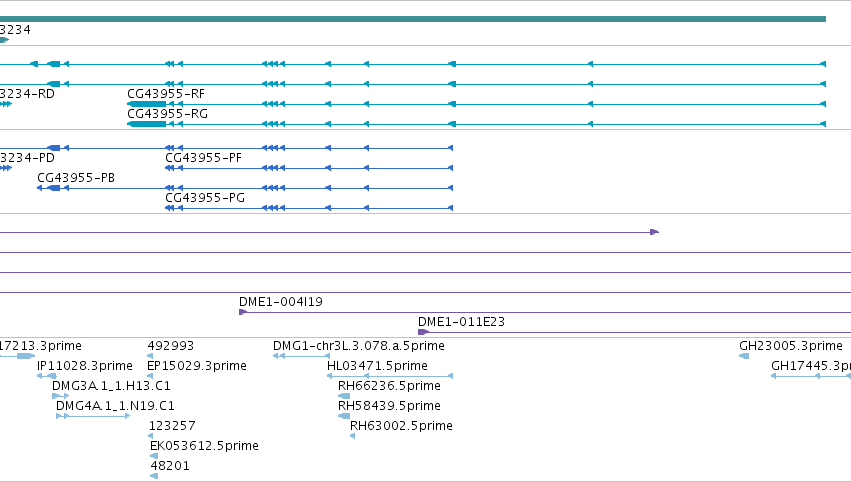
Task: Click the GH23005.3prime EST label
Action: [791, 346]
